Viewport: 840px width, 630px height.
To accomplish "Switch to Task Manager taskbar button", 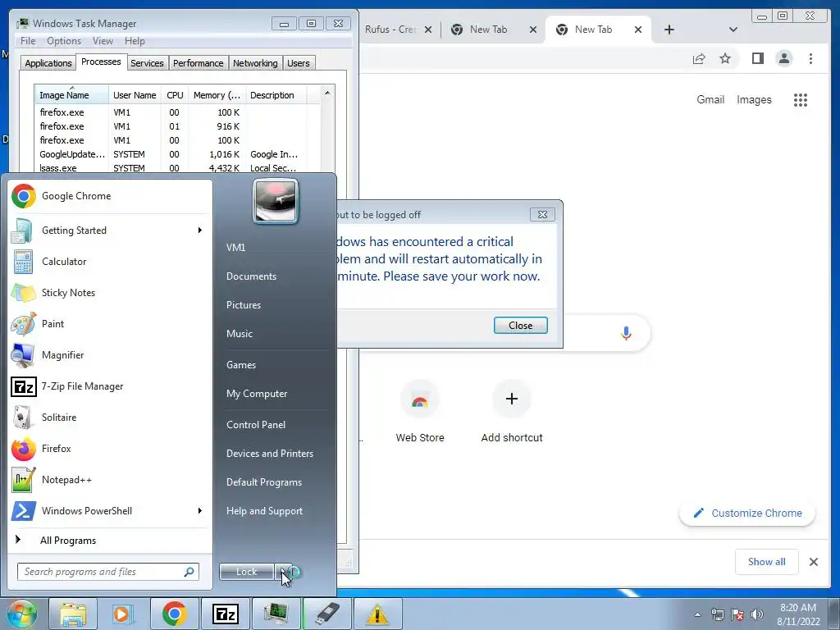I will (x=276, y=614).
